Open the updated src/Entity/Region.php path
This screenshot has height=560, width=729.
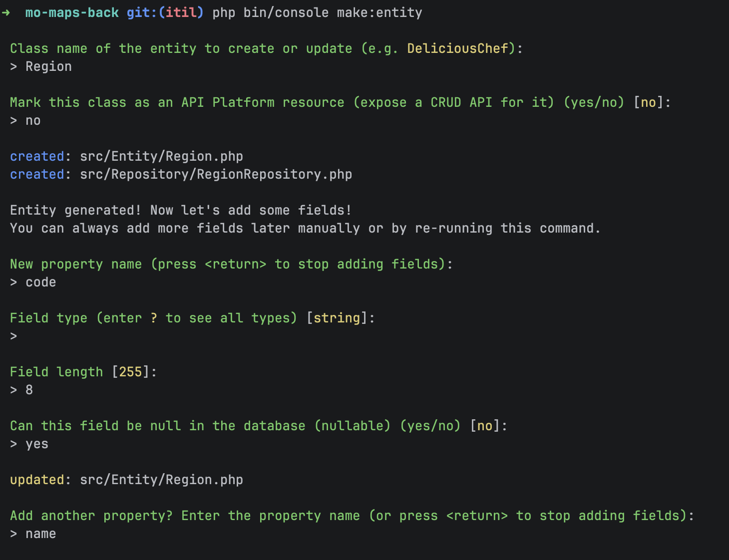161,480
